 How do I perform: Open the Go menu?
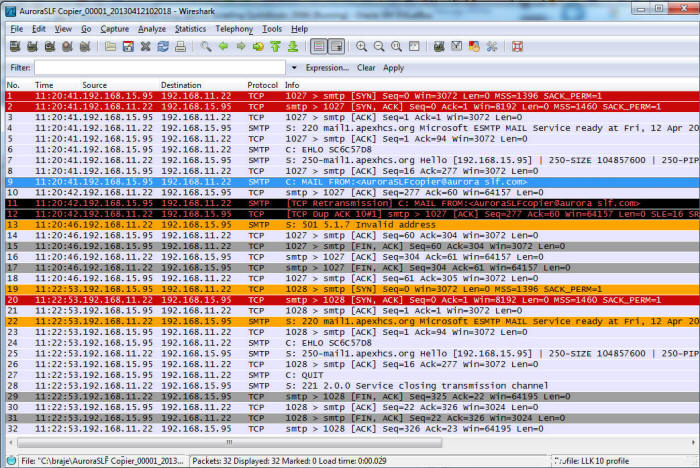point(86,29)
